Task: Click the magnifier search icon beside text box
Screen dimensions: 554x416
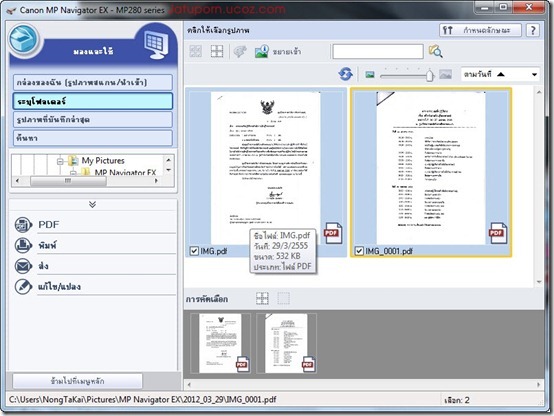Action: tap(435, 52)
